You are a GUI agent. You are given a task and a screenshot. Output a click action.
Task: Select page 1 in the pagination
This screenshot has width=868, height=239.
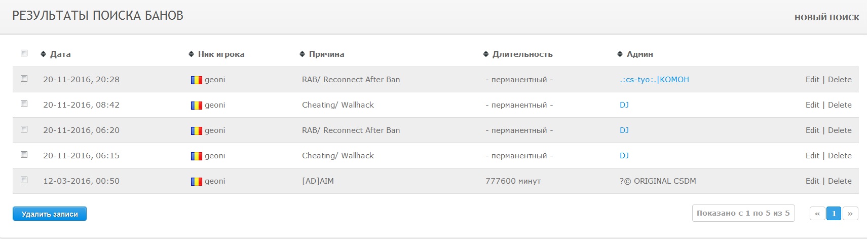point(834,214)
